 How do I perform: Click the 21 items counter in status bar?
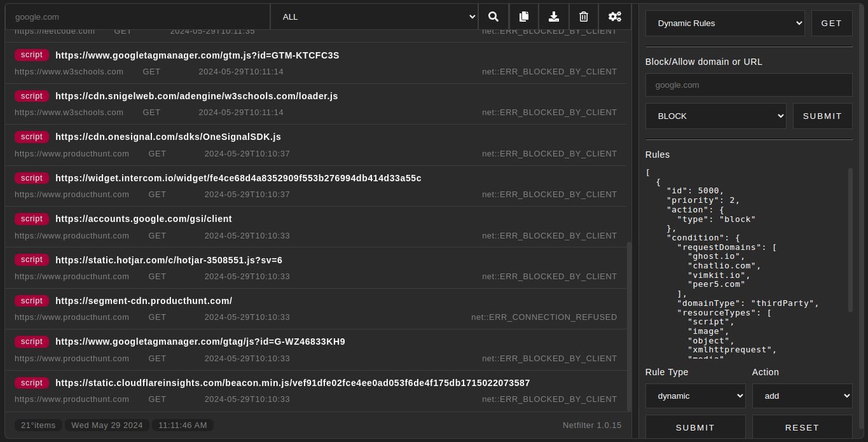click(x=38, y=425)
